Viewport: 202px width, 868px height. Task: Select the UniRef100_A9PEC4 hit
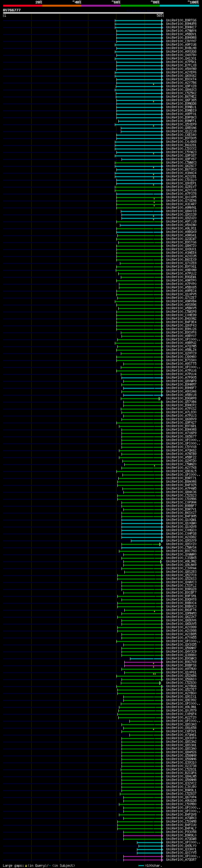(x=181, y=291)
